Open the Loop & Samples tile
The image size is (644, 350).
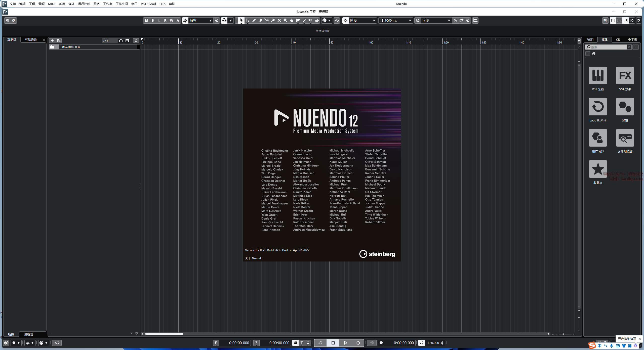pos(598,107)
